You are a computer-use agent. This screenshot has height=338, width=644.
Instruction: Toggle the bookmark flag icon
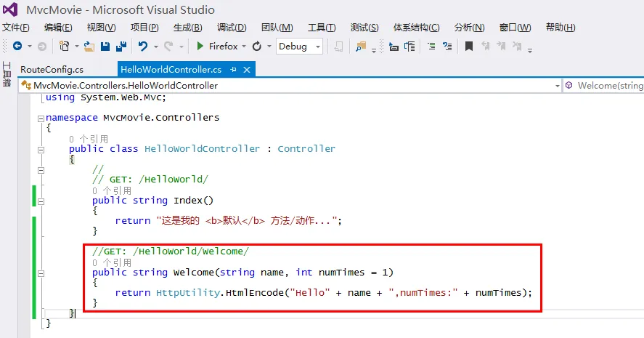click(x=468, y=46)
